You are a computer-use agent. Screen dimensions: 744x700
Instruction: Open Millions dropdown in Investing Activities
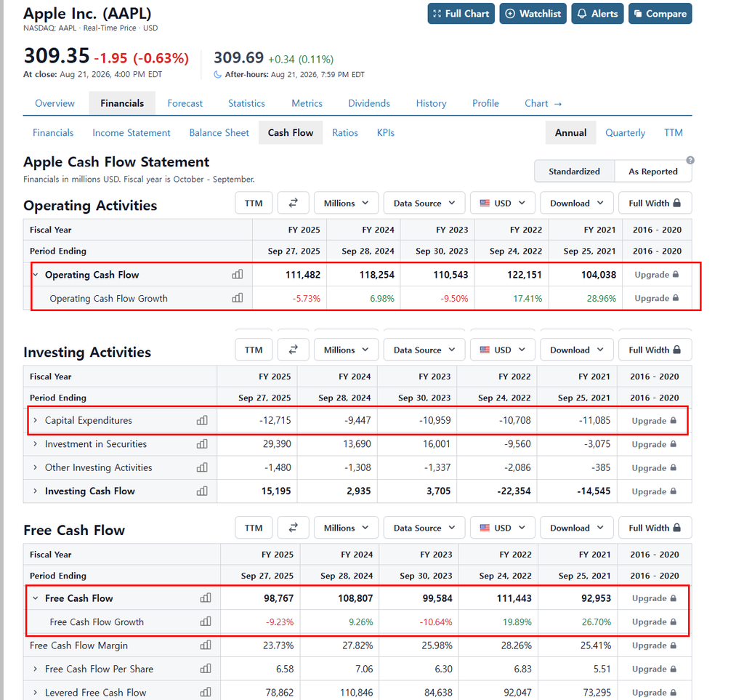tap(346, 350)
